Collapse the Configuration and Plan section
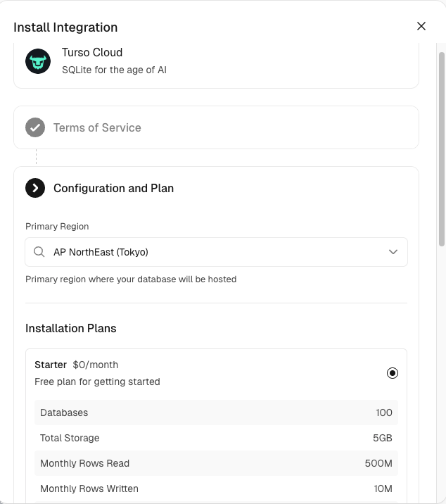Image resolution: width=446 pixels, height=504 pixels. [113, 188]
